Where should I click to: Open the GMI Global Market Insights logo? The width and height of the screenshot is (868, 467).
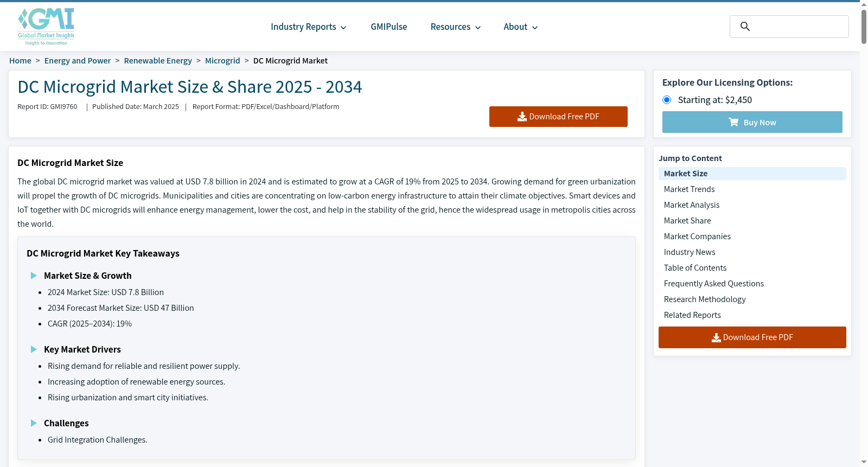point(46,27)
